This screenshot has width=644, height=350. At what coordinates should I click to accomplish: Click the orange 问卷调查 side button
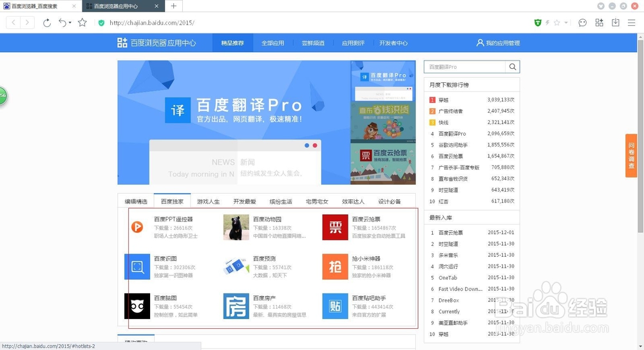(x=631, y=156)
